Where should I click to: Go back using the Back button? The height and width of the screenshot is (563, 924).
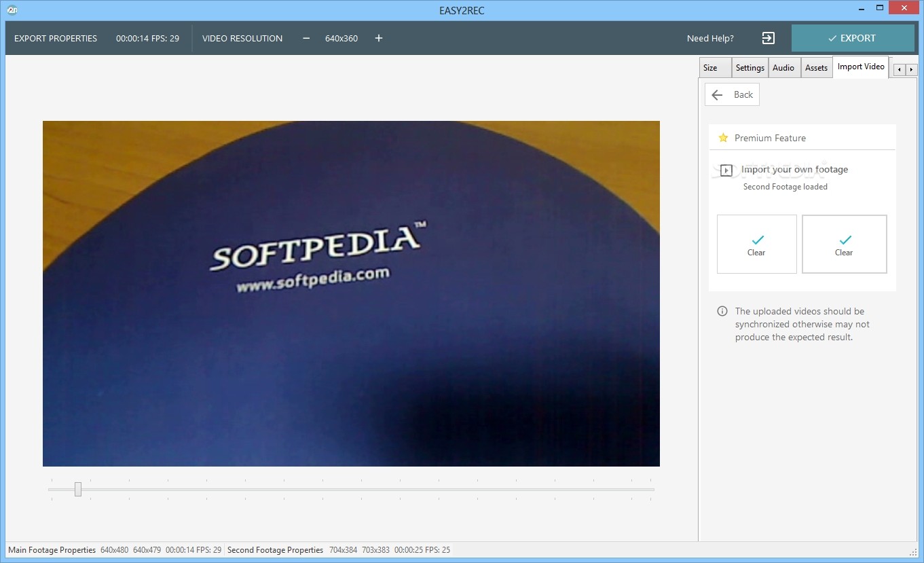(x=732, y=94)
